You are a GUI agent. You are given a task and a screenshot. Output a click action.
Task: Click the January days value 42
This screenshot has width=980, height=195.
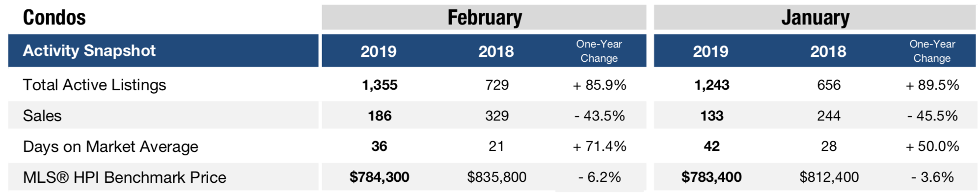point(711,146)
